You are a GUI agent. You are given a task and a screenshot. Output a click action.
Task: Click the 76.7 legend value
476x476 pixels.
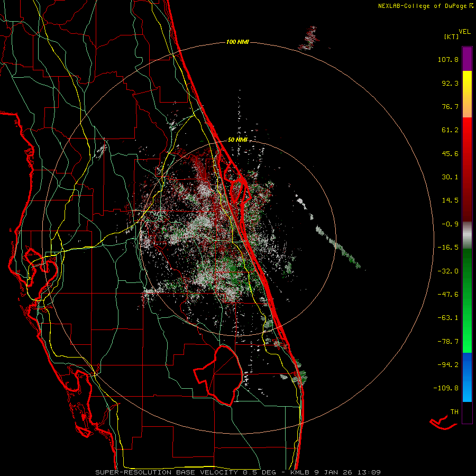pyautogui.click(x=450, y=106)
